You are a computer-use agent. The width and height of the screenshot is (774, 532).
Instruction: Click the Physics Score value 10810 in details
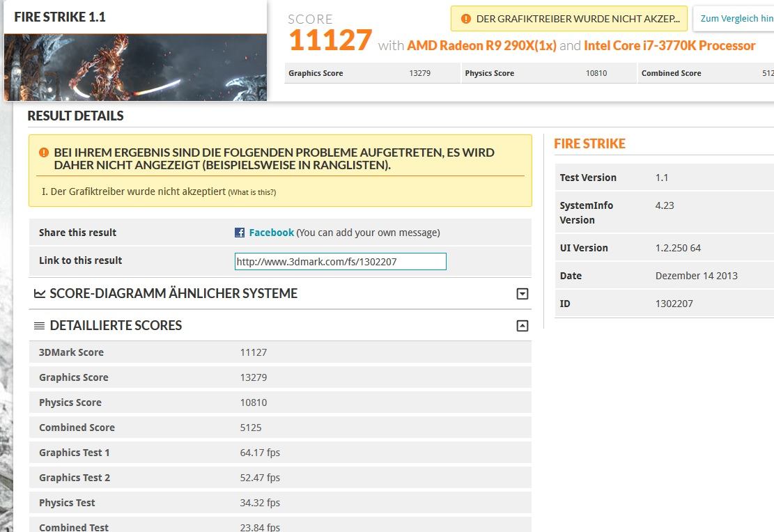point(253,402)
